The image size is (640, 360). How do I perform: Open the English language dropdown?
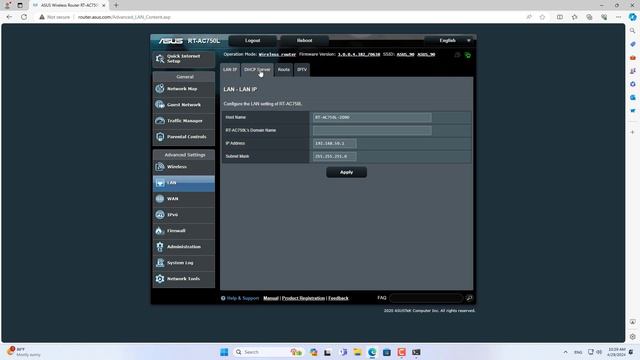(450, 40)
